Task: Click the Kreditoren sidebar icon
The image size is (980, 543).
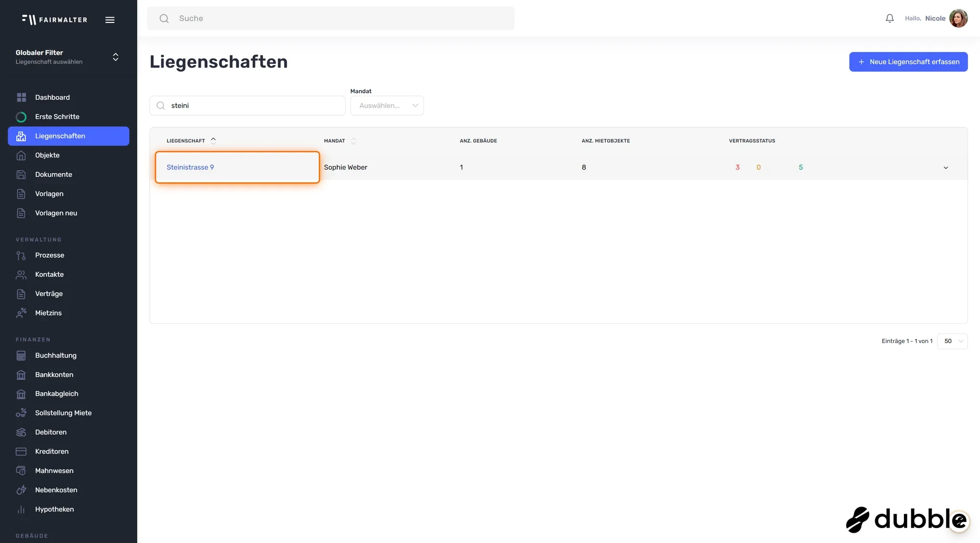Action: 21,452
